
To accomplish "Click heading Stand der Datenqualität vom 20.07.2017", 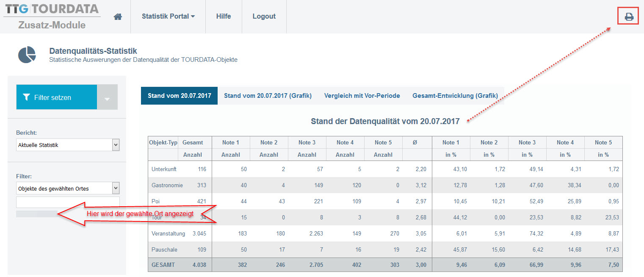I will [385, 122].
